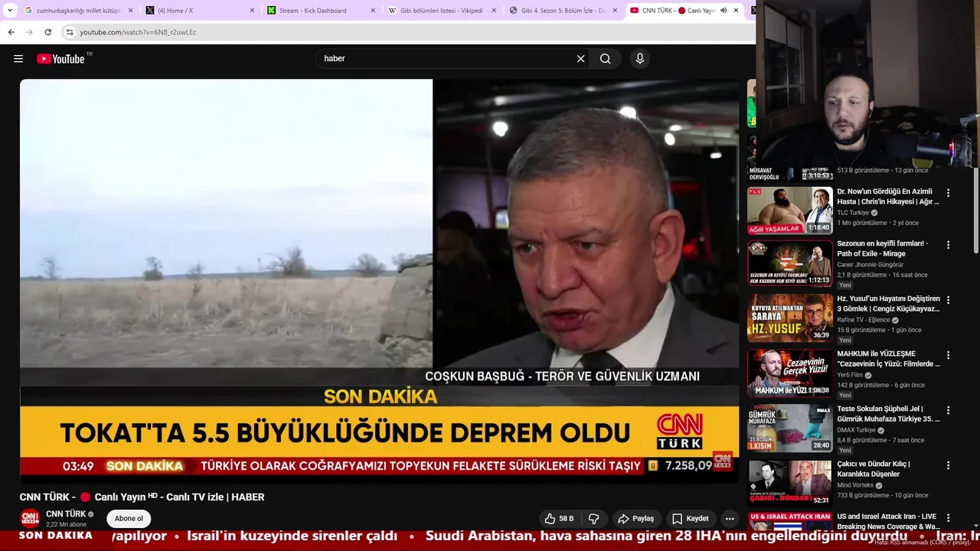Subscribe with the Abone ol button
Screen dimensions: 980x551
coord(129,519)
